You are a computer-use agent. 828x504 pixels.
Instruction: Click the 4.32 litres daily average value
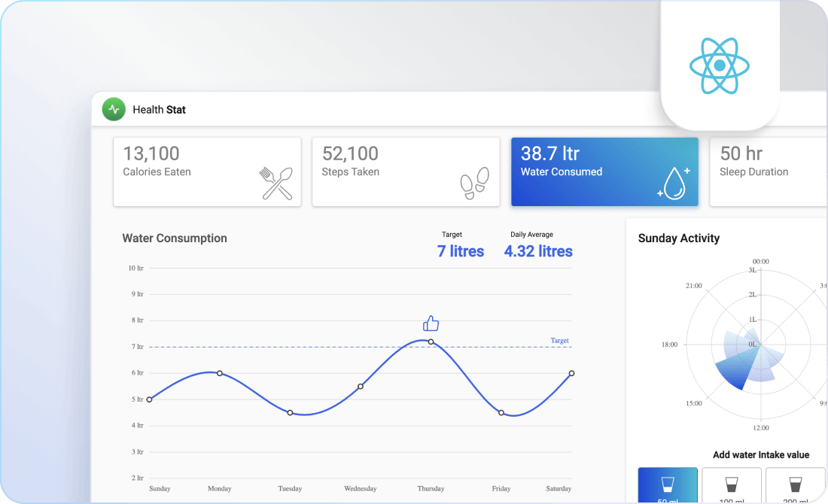tap(537, 251)
